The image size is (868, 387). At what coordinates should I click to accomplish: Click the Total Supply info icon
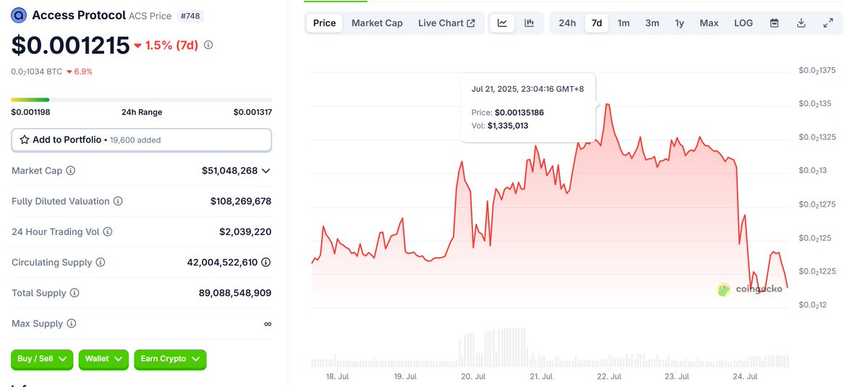coord(75,293)
